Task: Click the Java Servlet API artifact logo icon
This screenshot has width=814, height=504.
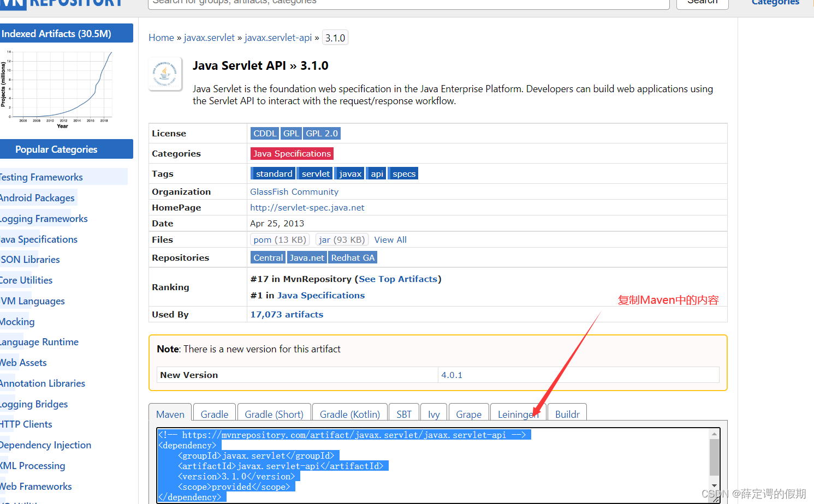Action: [x=165, y=74]
